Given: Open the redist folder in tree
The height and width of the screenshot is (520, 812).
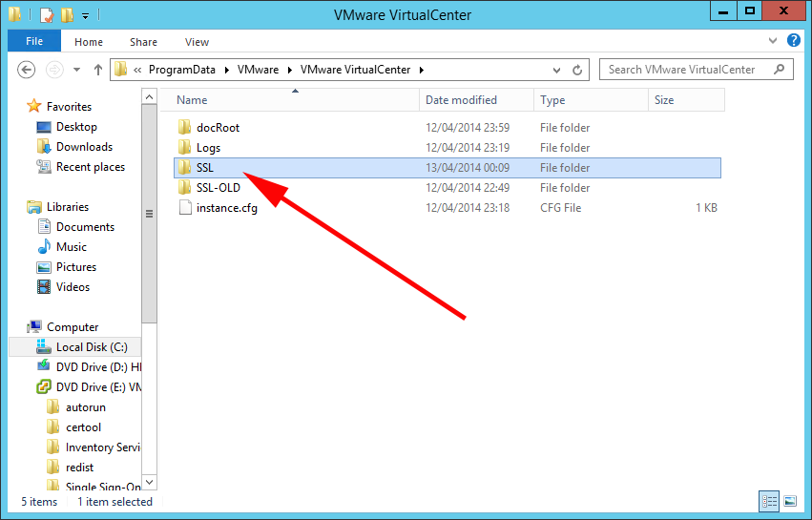Looking at the screenshot, I should click(79, 468).
